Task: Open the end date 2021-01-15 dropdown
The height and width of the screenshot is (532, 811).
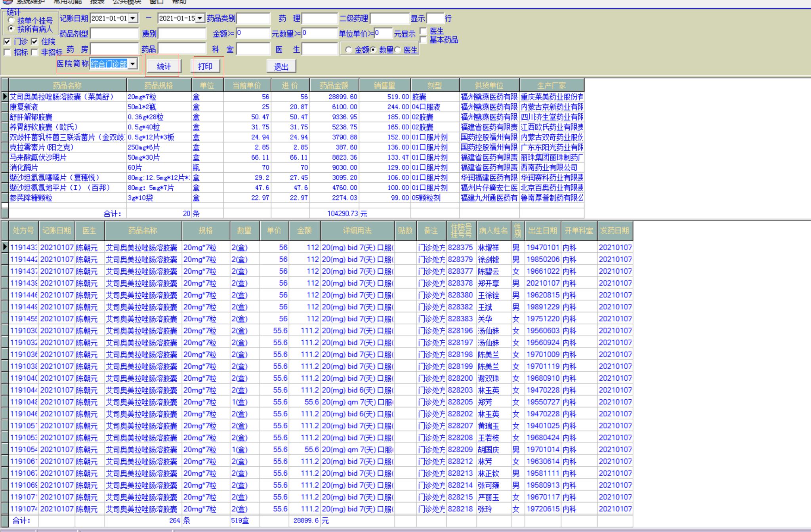Action: tap(200, 18)
